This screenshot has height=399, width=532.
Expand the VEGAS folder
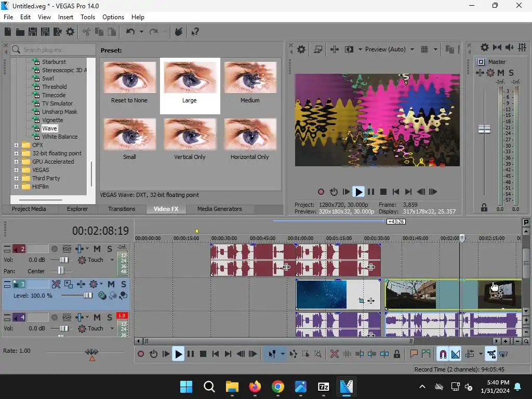coord(16,170)
